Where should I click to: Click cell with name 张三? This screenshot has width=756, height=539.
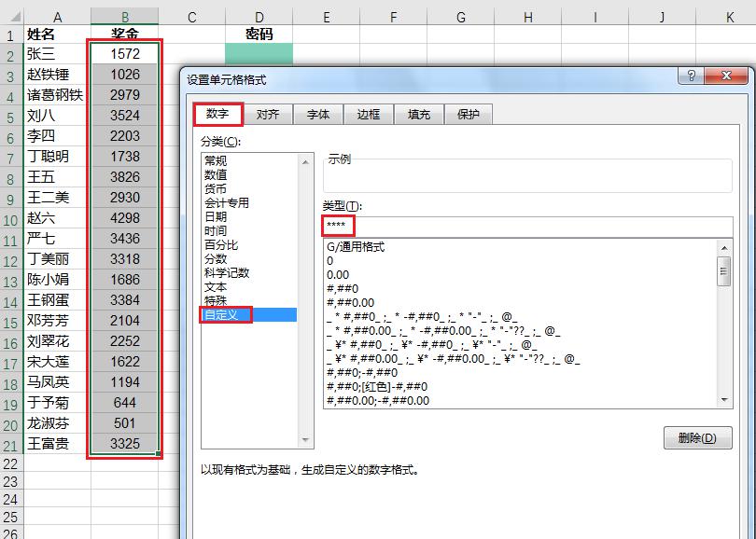(57, 54)
